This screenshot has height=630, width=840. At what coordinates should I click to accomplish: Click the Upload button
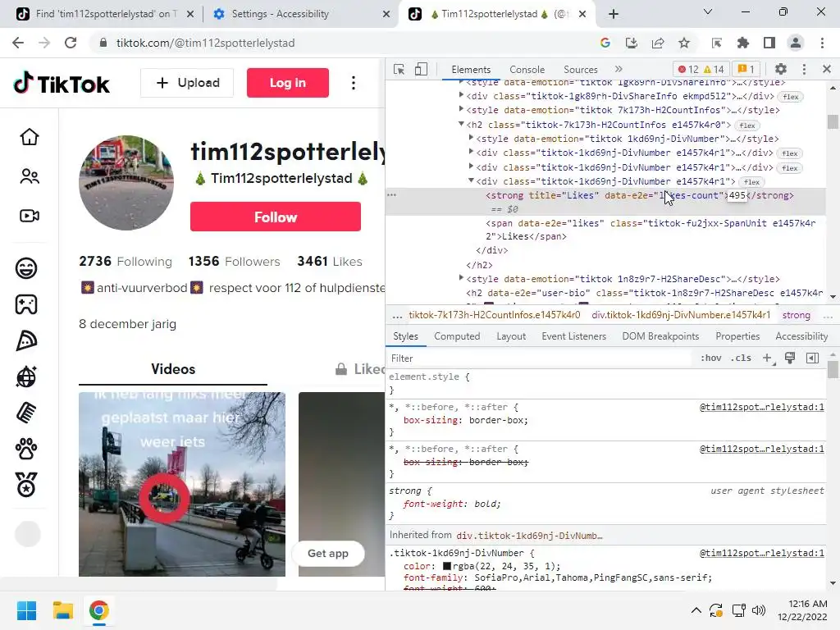pyautogui.click(x=187, y=83)
